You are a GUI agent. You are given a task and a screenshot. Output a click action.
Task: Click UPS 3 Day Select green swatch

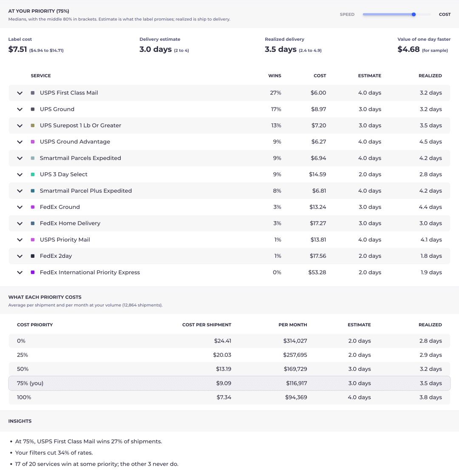[33, 174]
